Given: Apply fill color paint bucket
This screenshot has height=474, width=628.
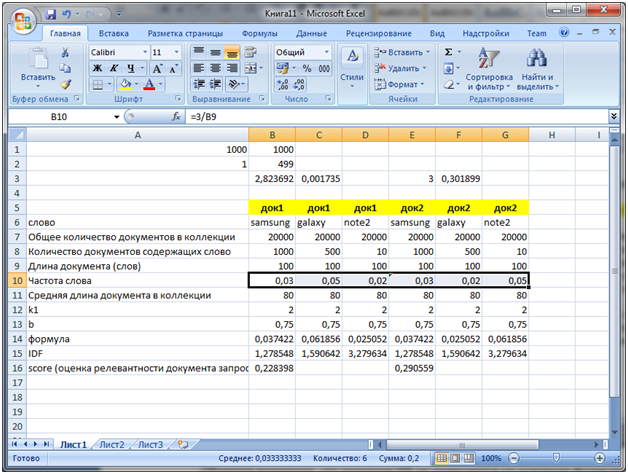Looking at the screenshot, I should 125,84.
